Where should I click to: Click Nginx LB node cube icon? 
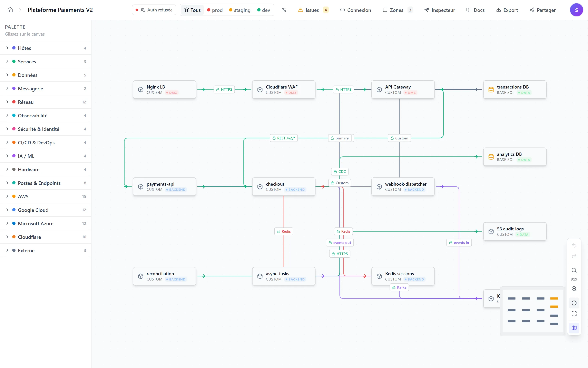coord(141,90)
